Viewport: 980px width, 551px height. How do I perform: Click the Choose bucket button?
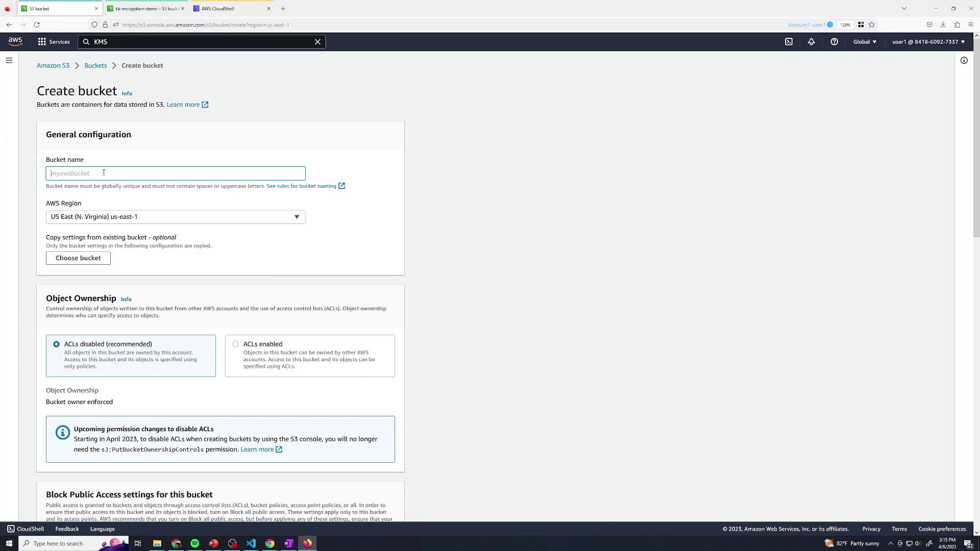pos(78,258)
